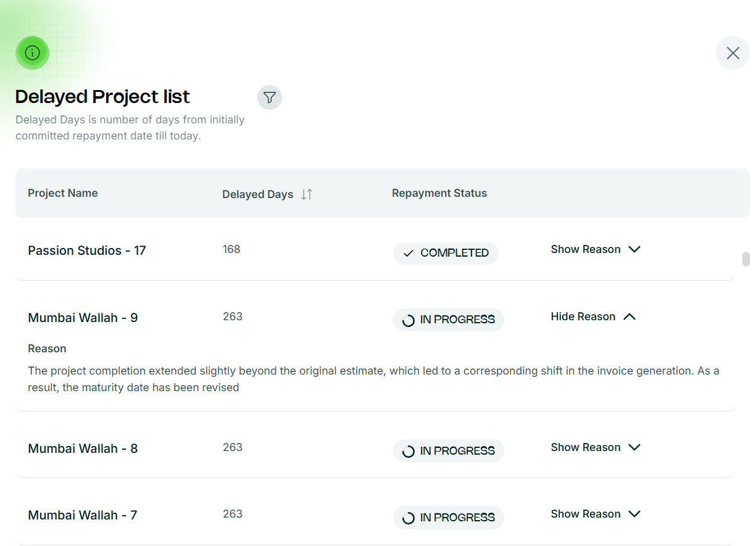Viewport: 756px width, 546px height.
Task: Select the Passion Studios - 17 project name
Action: point(87,250)
